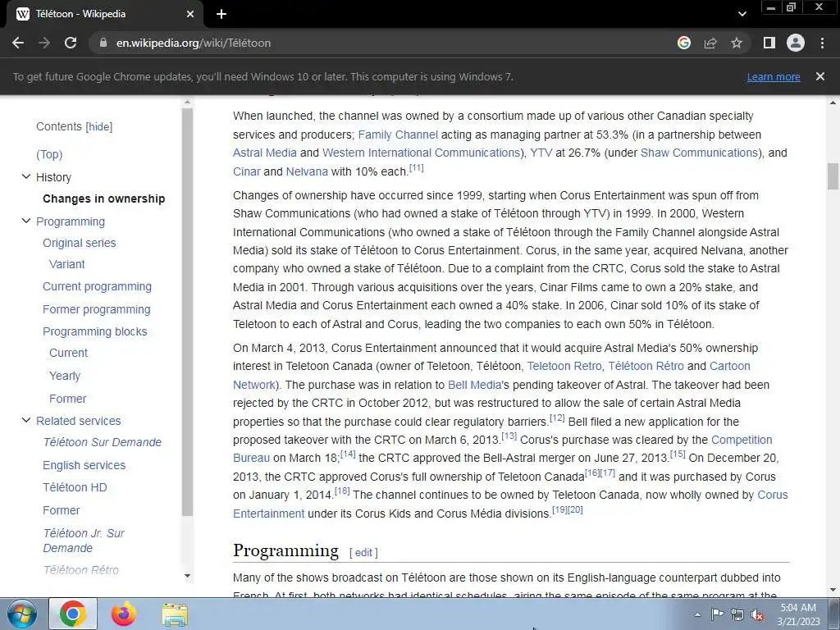This screenshot has height=630, width=840.
Task: Open the Learn more link
Action: 774,76
